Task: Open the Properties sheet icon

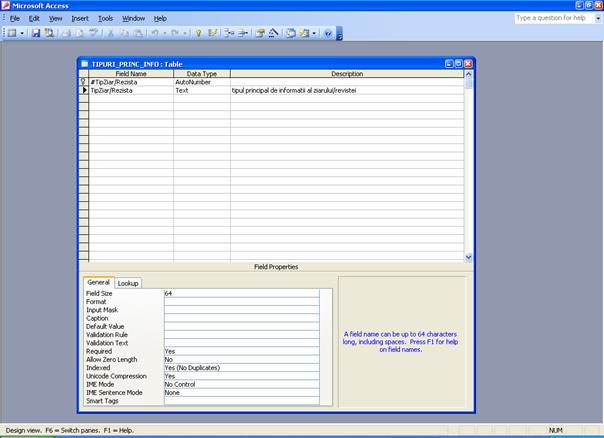Action: [x=260, y=33]
